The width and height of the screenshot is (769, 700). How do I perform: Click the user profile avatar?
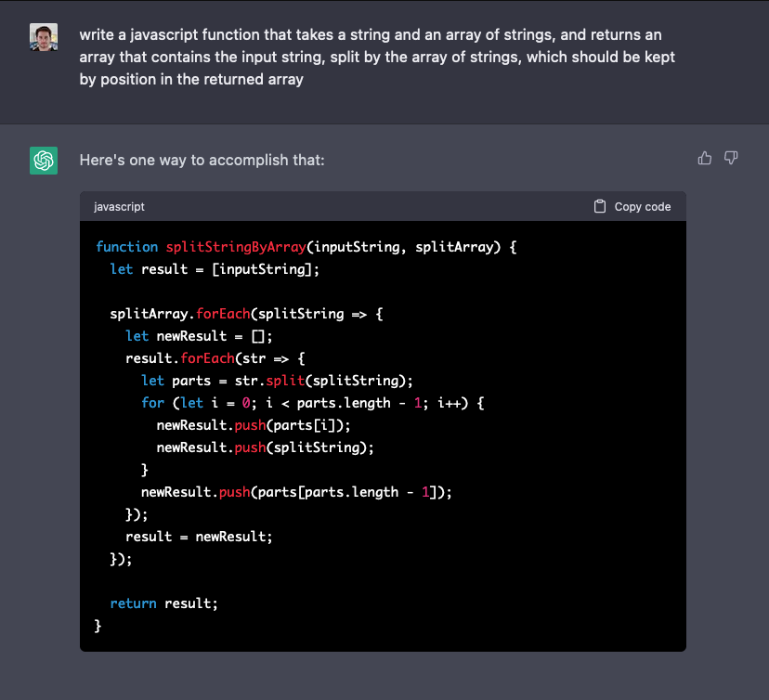point(44,37)
